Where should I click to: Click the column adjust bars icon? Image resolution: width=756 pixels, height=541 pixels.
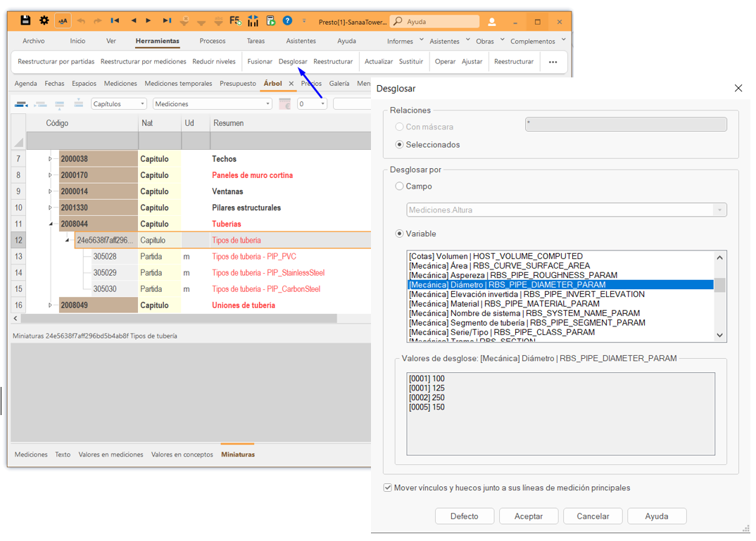coord(253,20)
